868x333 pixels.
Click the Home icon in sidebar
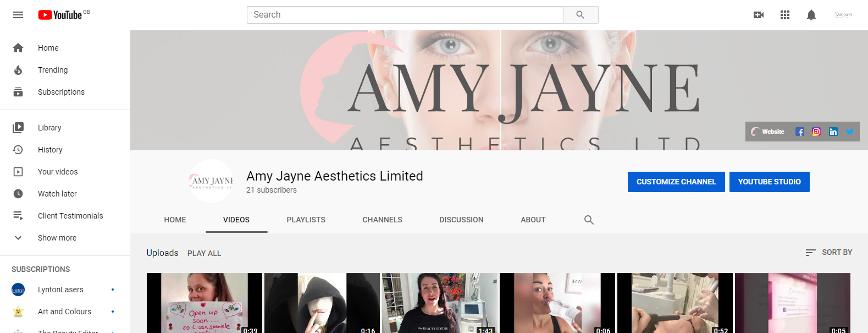18,48
